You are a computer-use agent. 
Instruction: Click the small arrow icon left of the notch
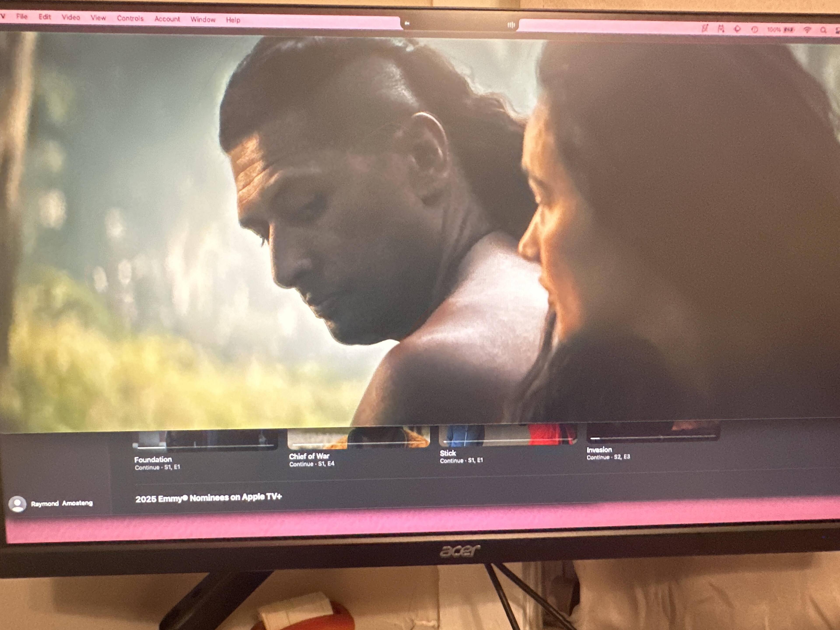pos(407,24)
